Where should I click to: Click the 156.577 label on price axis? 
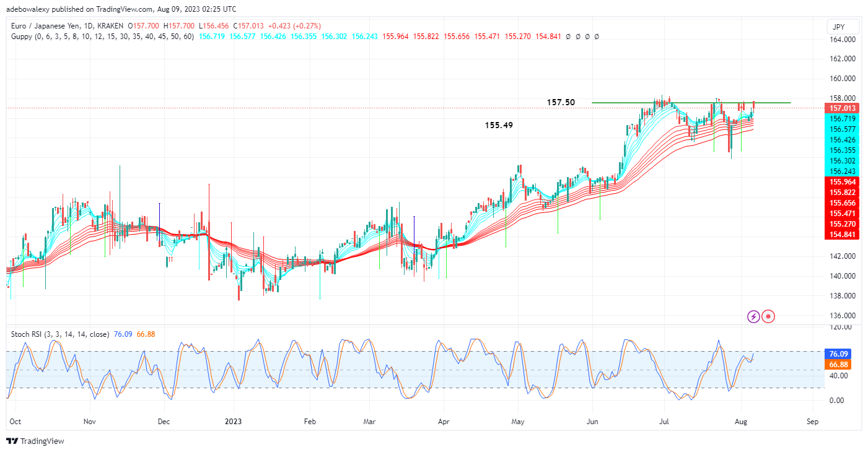pos(843,129)
